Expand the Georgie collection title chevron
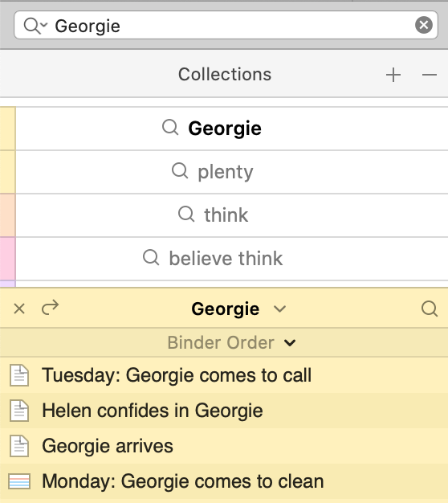Viewport: 448px width, 503px height. click(x=279, y=309)
